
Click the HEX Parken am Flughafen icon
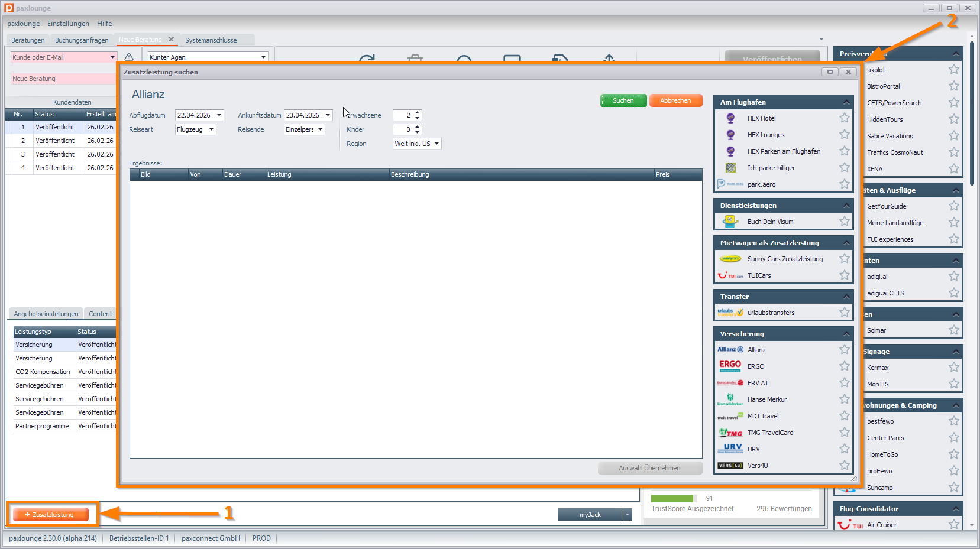tap(730, 151)
